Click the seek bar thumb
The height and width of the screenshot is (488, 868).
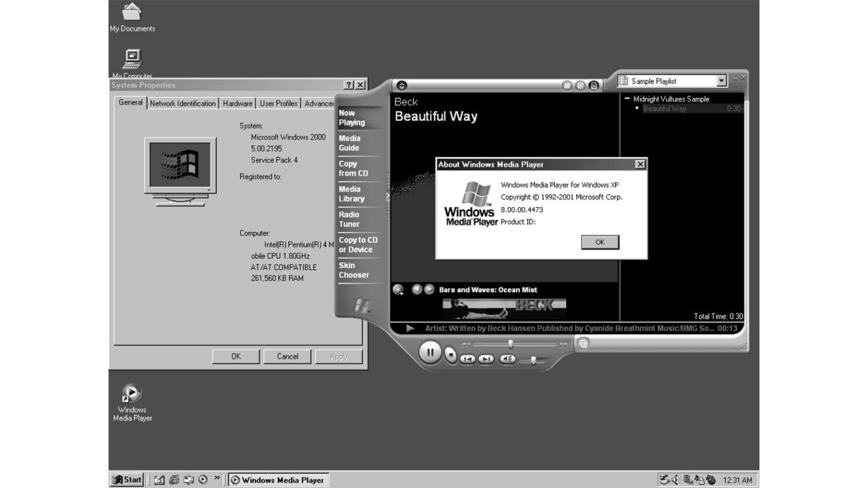[x=510, y=344]
